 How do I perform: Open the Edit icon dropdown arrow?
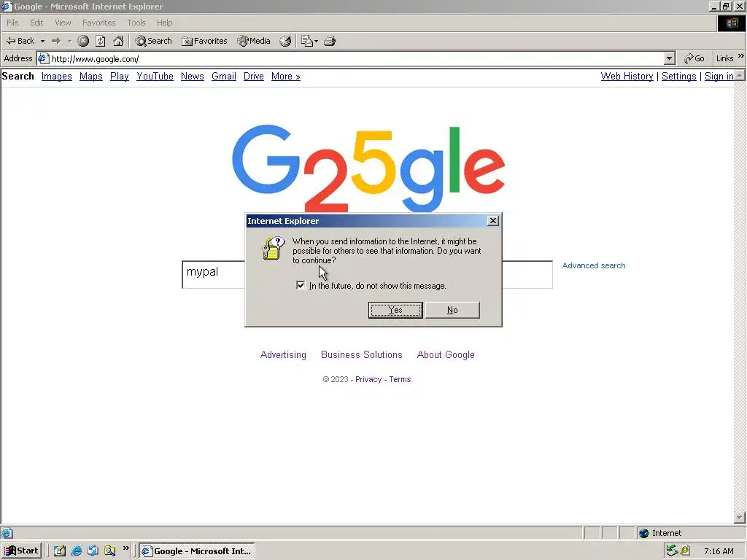click(x=317, y=41)
